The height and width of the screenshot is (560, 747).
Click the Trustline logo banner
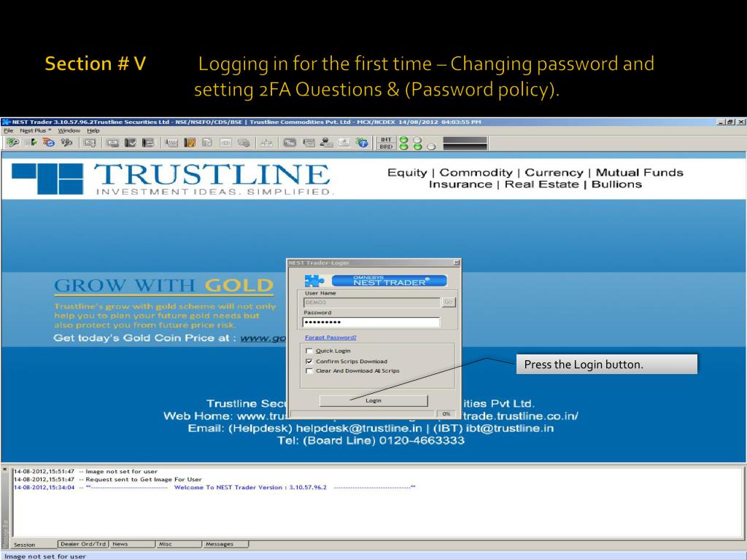[x=173, y=179]
